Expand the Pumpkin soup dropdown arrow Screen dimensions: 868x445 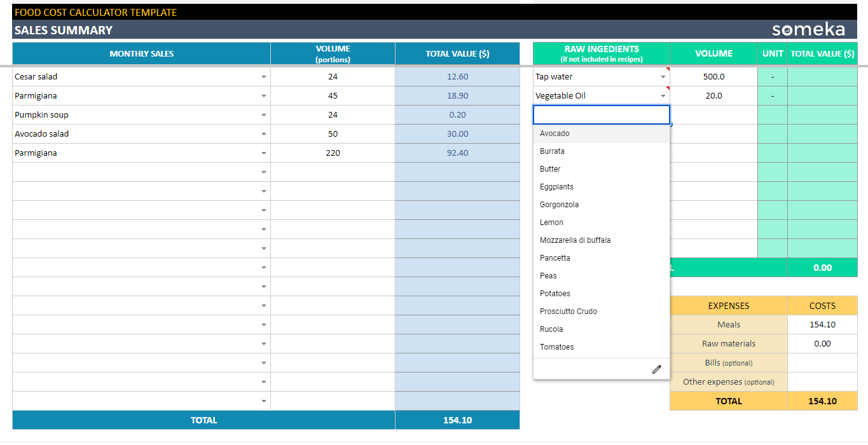point(264,115)
